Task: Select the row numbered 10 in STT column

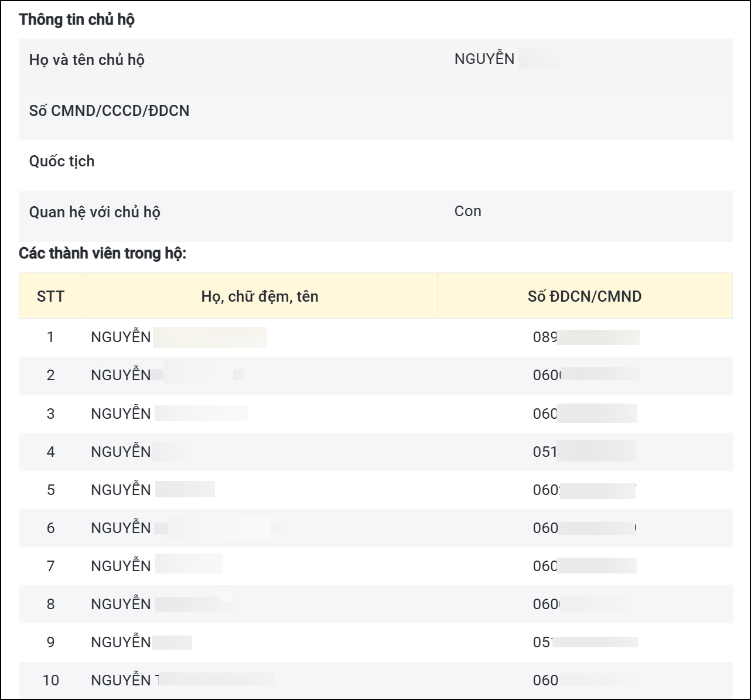Action: pos(375,680)
